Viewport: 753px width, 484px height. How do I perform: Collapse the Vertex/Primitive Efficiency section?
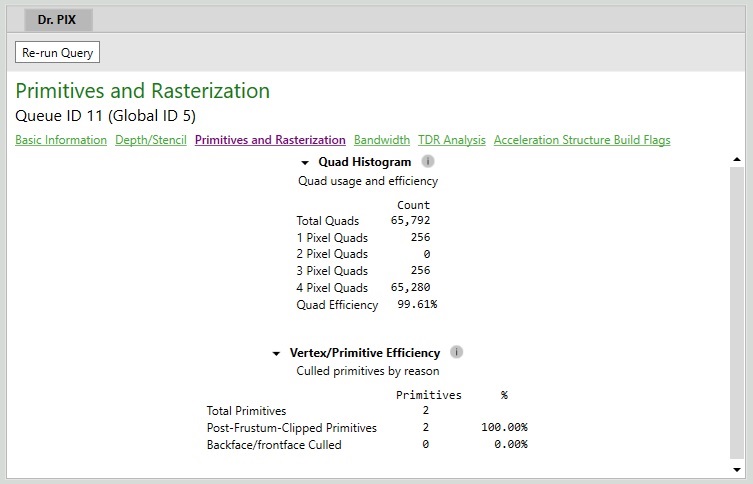point(276,354)
